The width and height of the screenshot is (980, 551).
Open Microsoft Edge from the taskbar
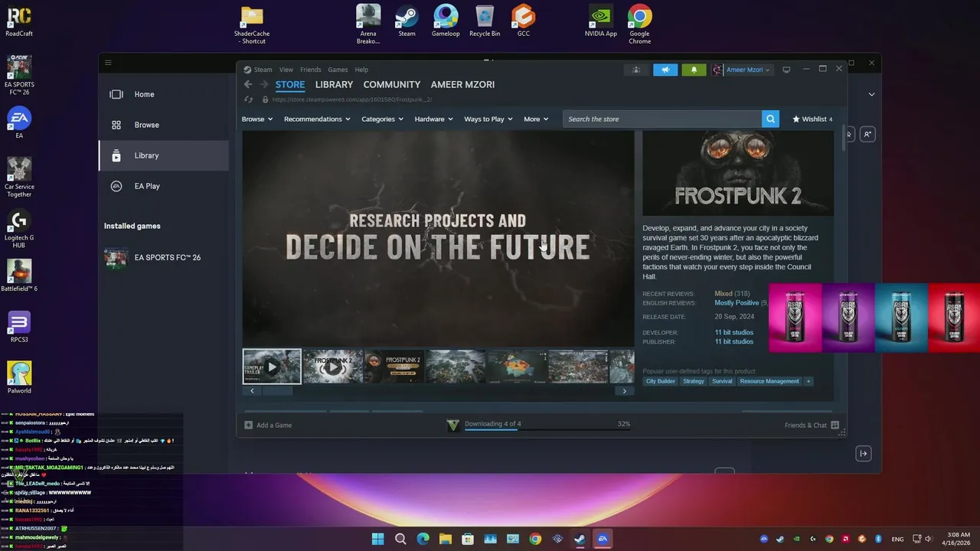point(423,539)
